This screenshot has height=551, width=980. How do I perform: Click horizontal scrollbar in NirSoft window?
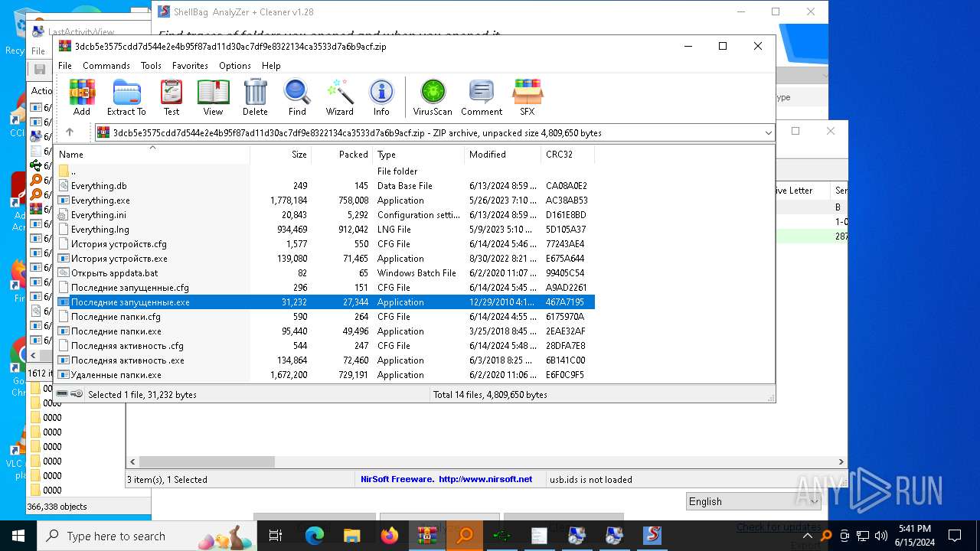click(x=207, y=462)
